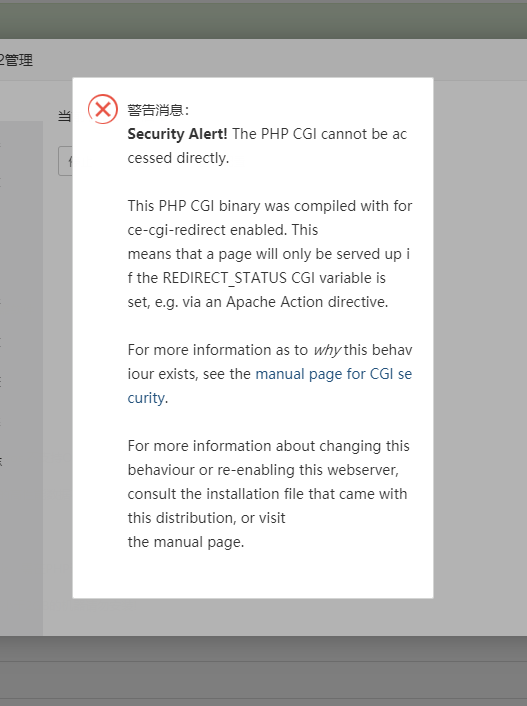Click the dimmed left sidebar panel
The height and width of the screenshot is (706, 527).
[x=21, y=378]
